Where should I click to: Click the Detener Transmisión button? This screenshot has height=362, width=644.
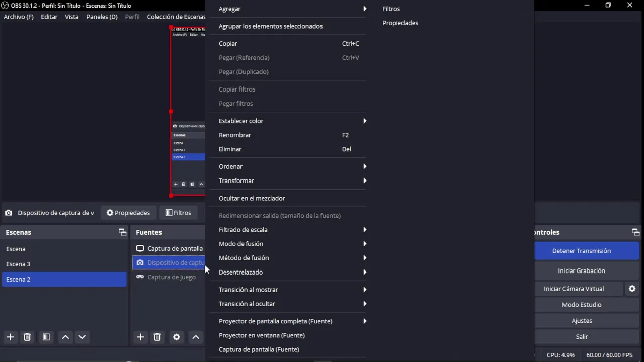[581, 251]
